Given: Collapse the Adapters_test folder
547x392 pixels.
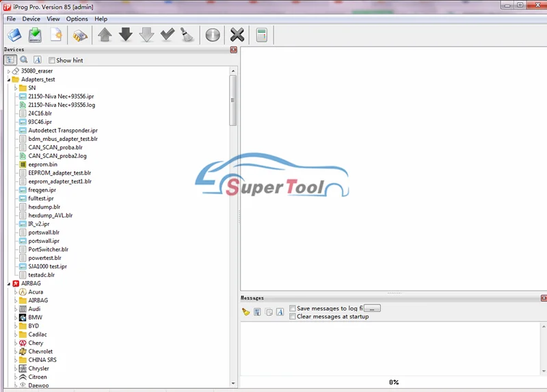Looking at the screenshot, I should click(9, 79).
